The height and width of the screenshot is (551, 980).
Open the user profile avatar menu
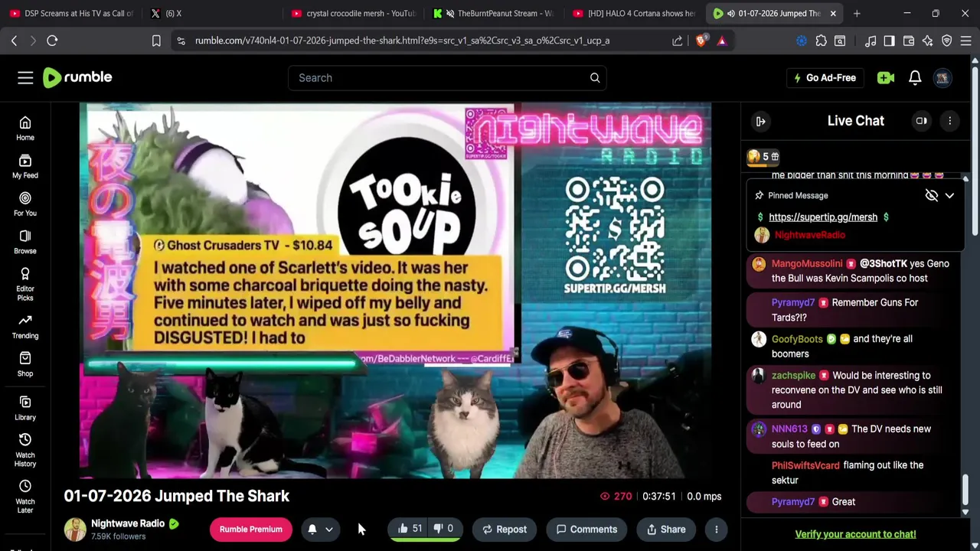pos(942,77)
